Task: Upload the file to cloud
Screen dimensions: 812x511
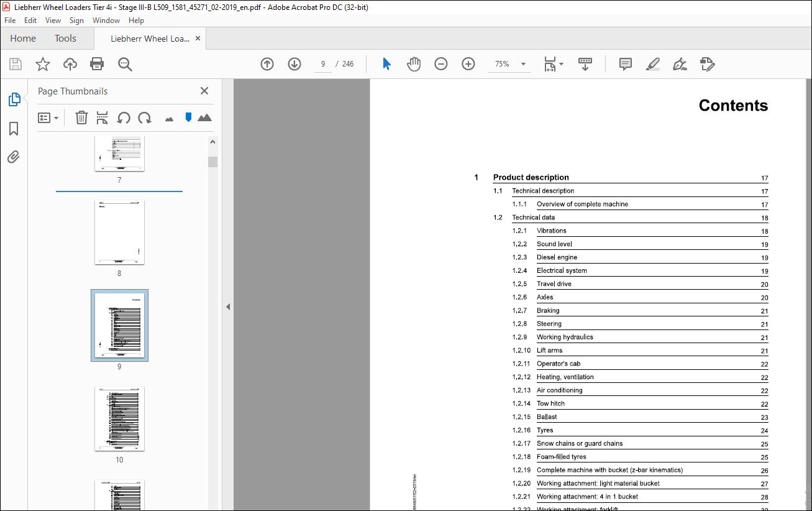Action: point(70,64)
